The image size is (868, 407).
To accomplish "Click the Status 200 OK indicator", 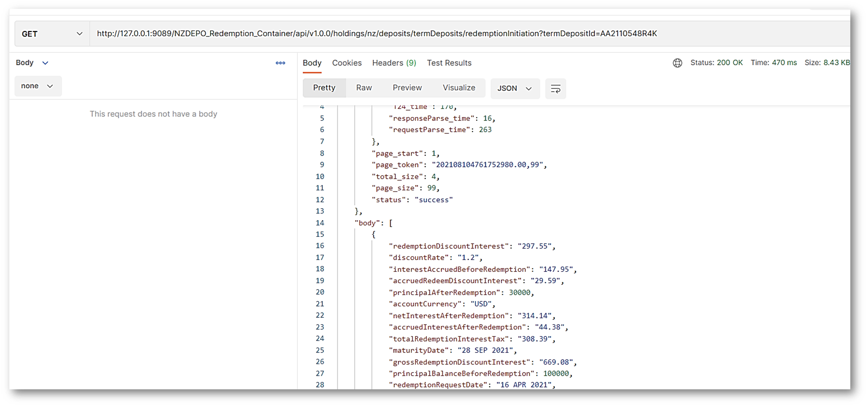I will [716, 63].
